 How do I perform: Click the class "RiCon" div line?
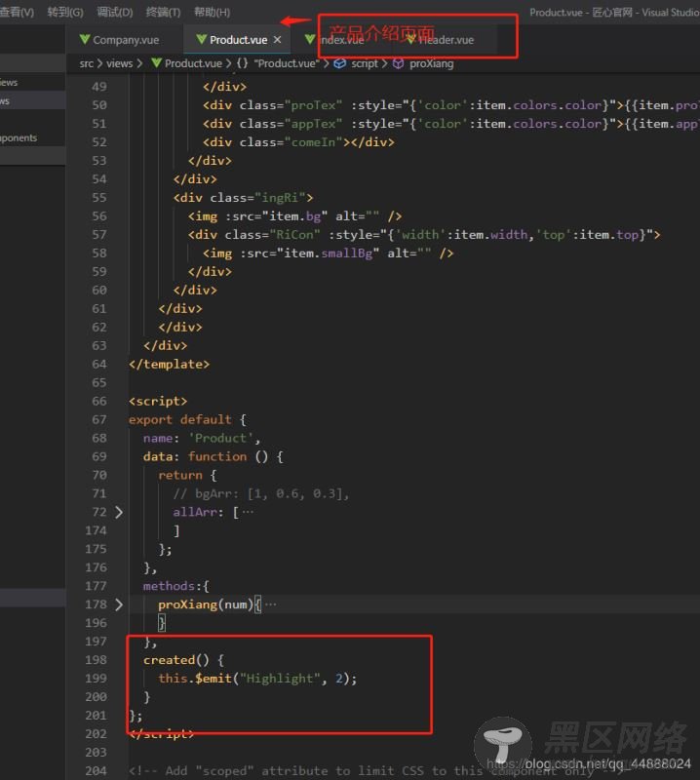(424, 234)
